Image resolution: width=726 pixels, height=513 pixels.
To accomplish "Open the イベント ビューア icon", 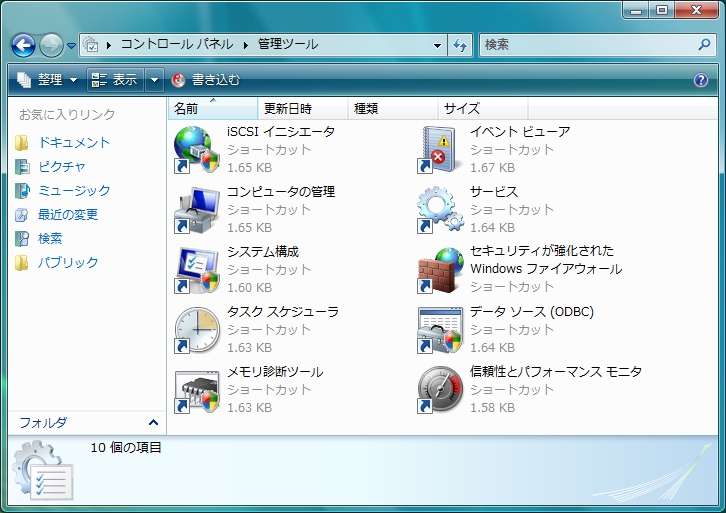I will [440, 150].
